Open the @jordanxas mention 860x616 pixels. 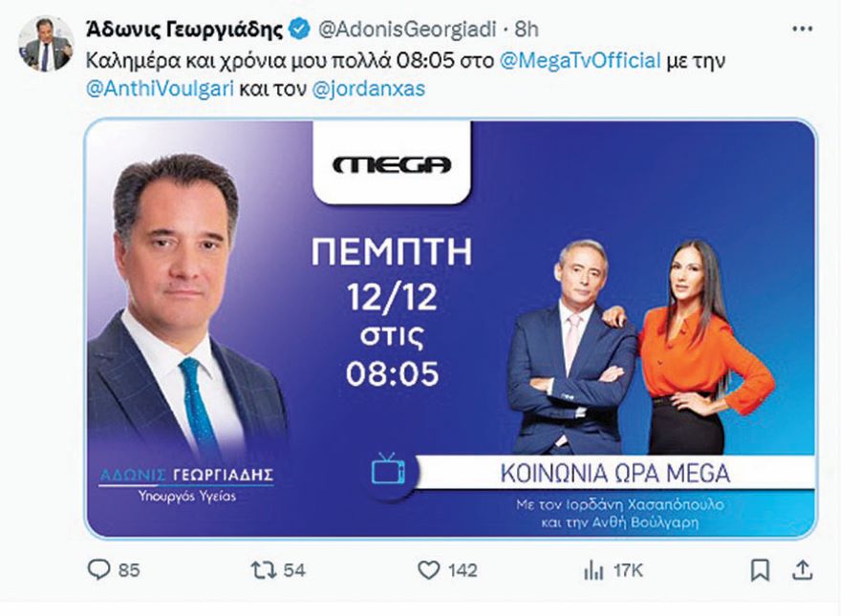coord(369,89)
